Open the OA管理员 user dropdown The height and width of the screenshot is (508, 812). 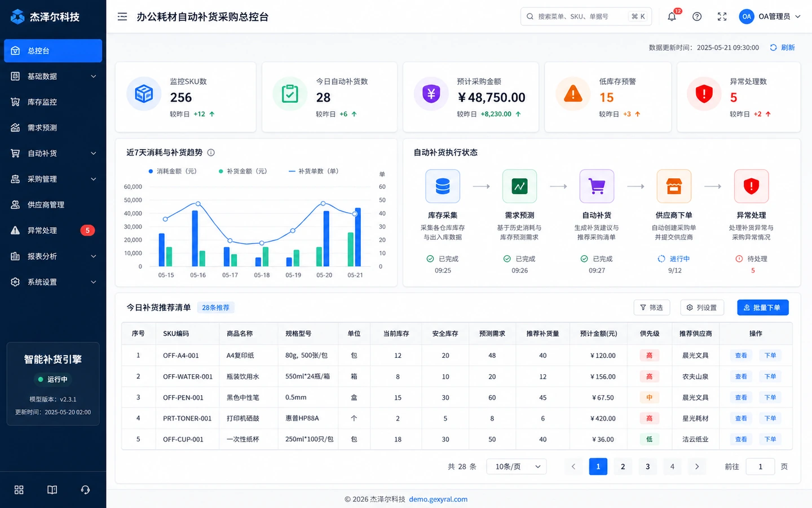770,17
